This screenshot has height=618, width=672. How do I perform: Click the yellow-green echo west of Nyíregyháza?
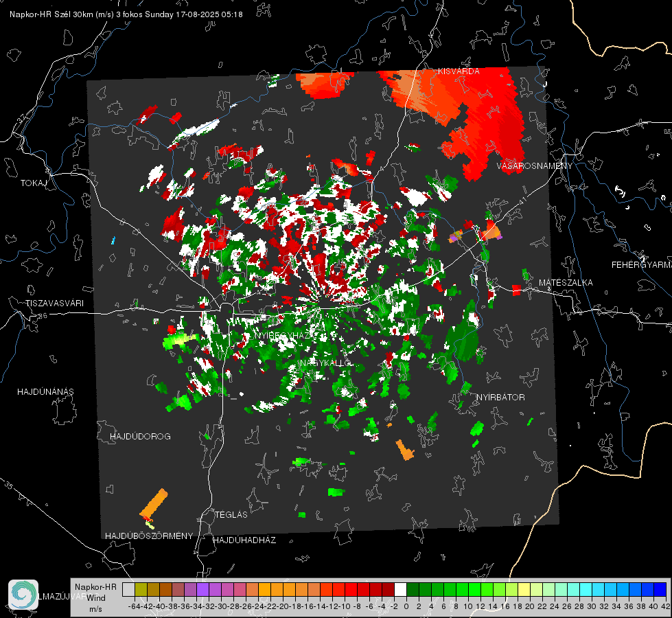coord(179,341)
